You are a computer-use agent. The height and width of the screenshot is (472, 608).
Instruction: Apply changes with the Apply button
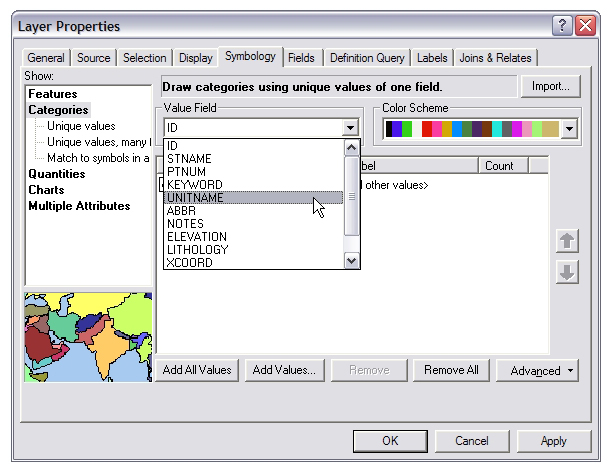tap(553, 440)
